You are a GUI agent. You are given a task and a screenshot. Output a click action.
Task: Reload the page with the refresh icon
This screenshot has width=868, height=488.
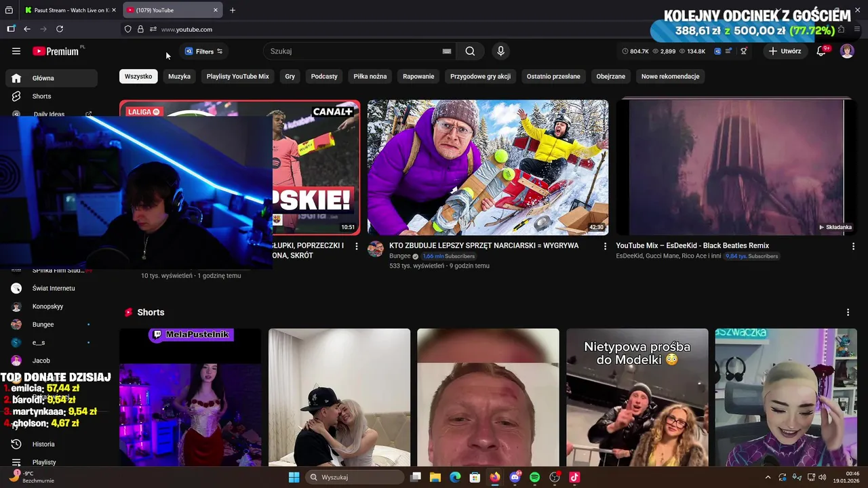click(60, 29)
